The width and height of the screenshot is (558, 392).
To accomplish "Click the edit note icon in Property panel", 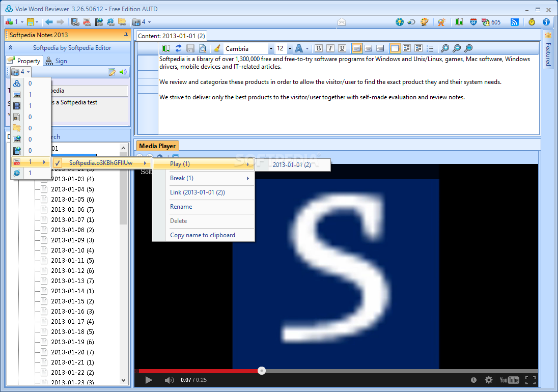I will pyautogui.click(x=111, y=72).
